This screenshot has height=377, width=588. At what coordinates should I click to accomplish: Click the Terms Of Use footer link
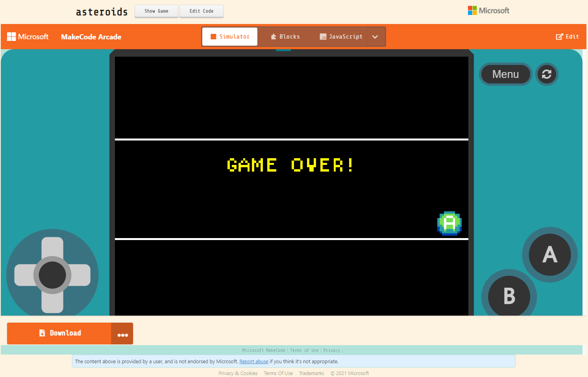click(x=278, y=373)
